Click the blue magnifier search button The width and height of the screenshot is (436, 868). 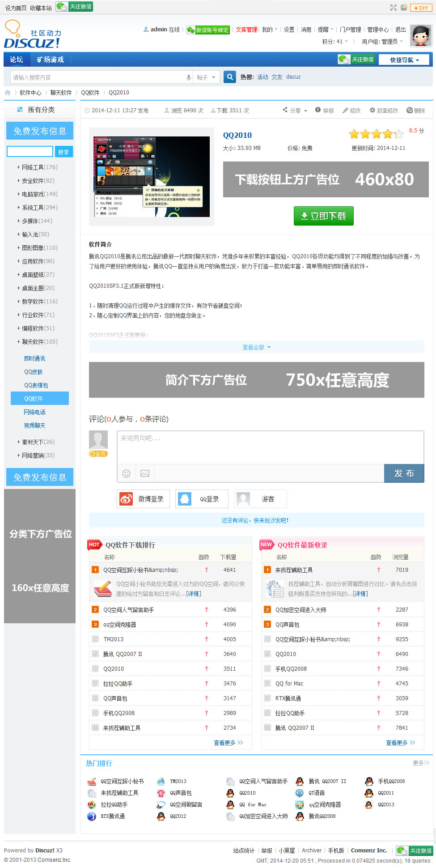pyautogui.click(x=230, y=77)
